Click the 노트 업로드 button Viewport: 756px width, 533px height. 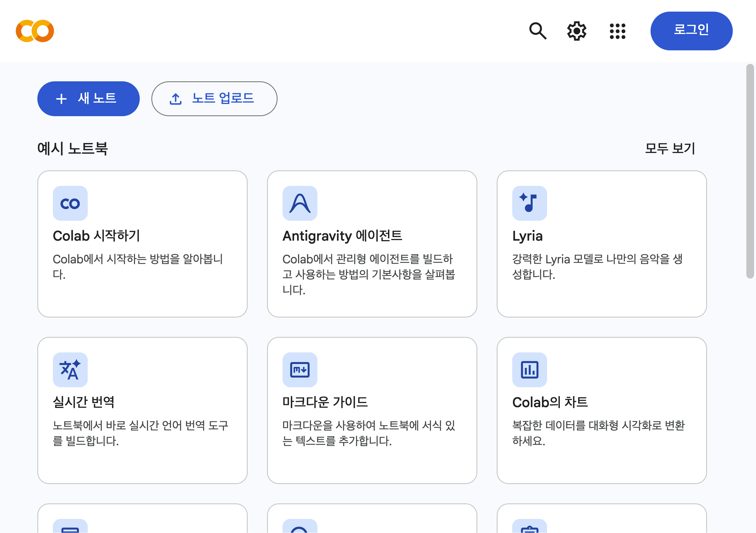click(214, 99)
